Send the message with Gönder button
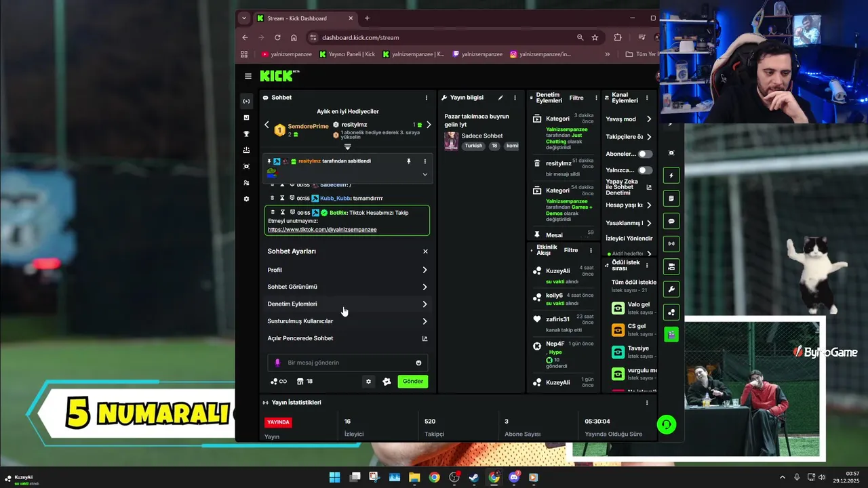The image size is (868, 488). 413,381
